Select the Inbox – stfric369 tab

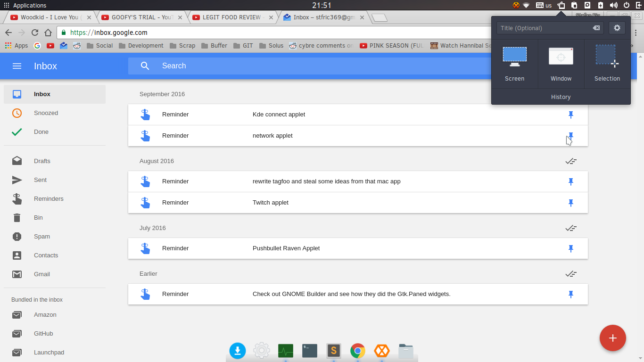pos(323,17)
